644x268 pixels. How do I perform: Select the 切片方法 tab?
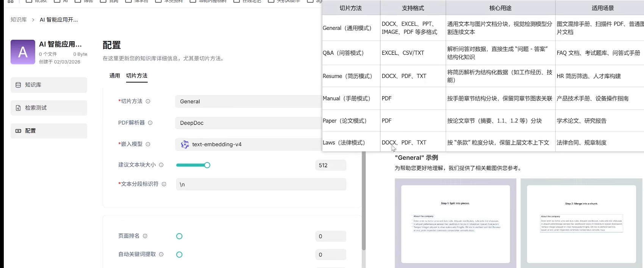[x=137, y=76]
